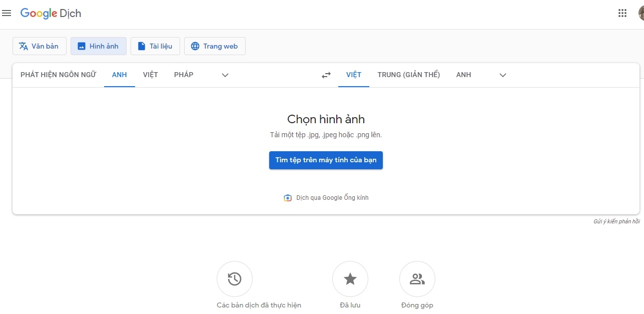
Task: Select Anh as source language
Action: (120, 75)
